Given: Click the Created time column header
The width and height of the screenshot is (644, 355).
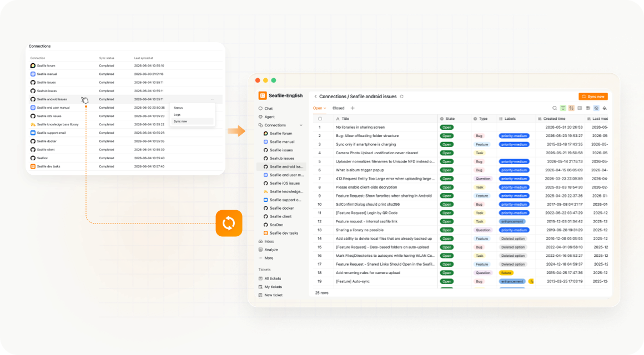Looking at the screenshot, I should 561,119.
